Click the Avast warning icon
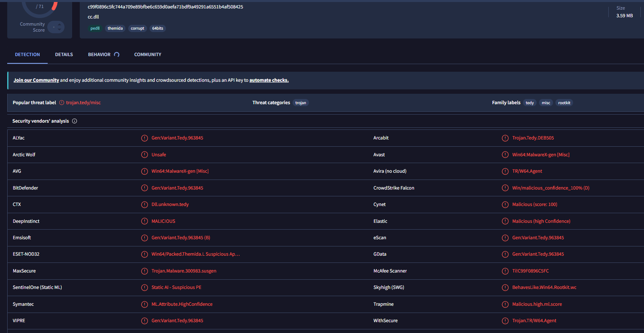 pos(505,155)
